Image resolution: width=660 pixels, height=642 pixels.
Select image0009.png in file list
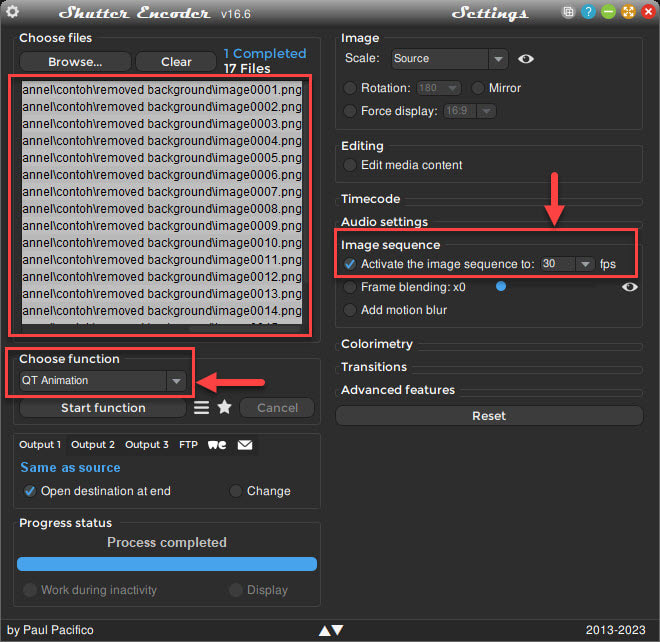(x=162, y=226)
